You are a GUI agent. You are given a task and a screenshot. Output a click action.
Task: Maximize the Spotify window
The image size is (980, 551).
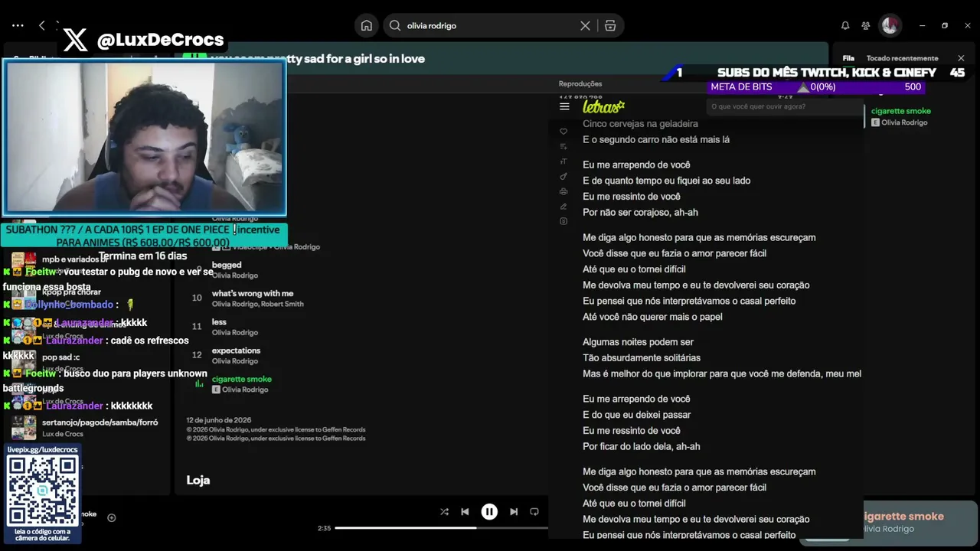(945, 25)
